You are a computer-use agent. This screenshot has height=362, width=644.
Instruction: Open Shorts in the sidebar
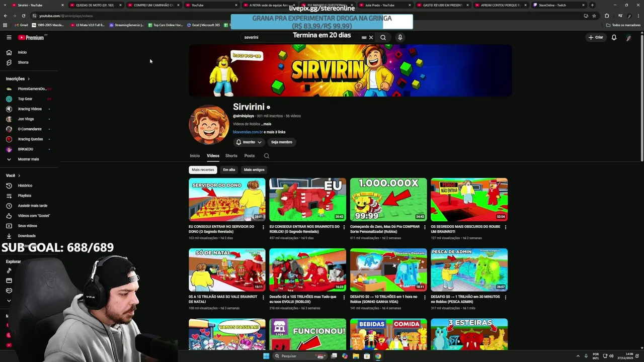[23, 62]
